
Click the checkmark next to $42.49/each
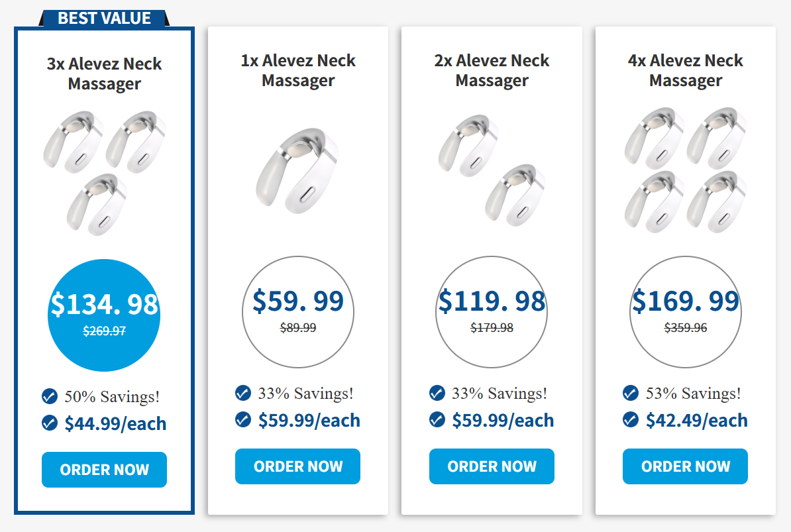pyautogui.click(x=630, y=419)
